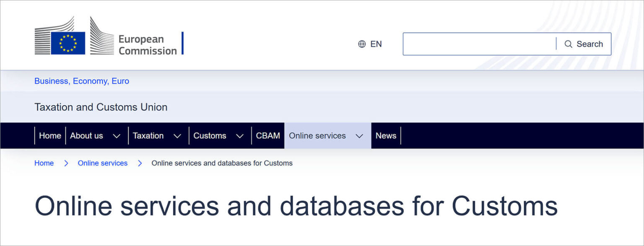Screen dimensions: 644x246
Task: Click the globe language icon
Action: [362, 44]
